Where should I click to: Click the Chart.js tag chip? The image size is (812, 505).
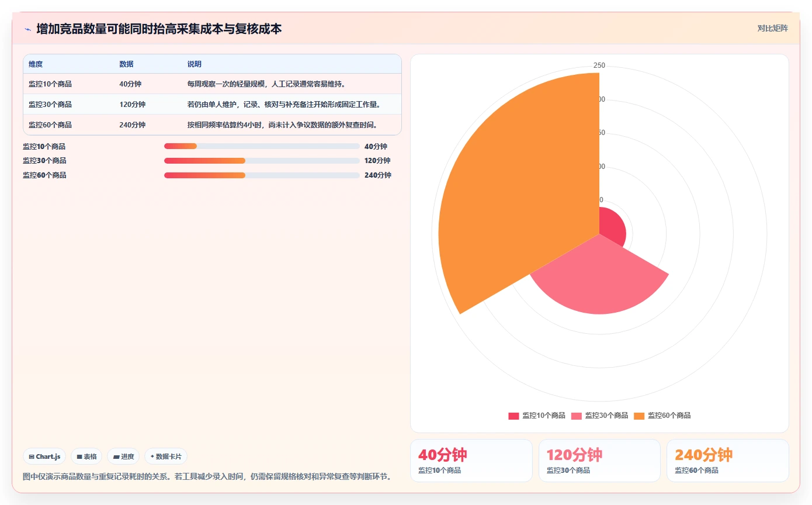(44, 456)
